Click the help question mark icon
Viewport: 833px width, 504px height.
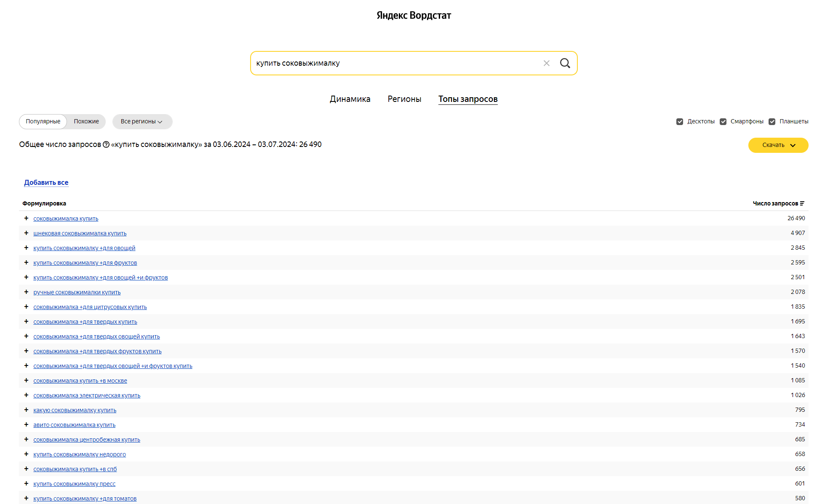coord(106,144)
